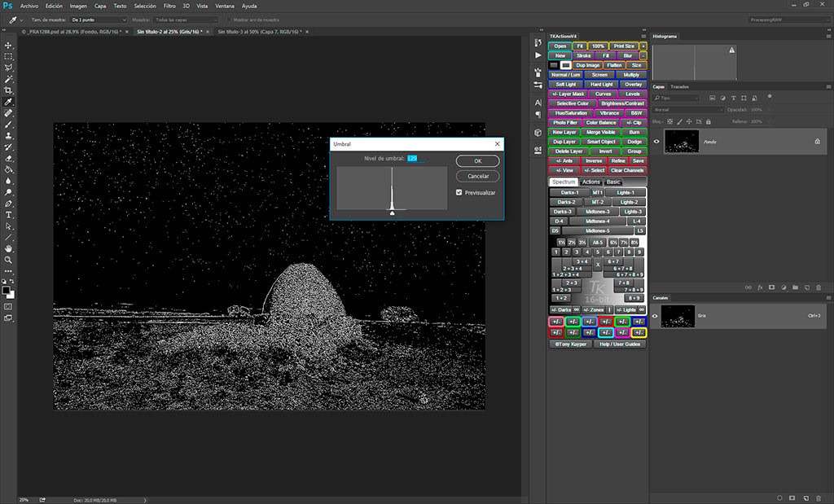This screenshot has height=504, width=834.
Task: Pick the Eyedropper tool
Action: pos(8,102)
